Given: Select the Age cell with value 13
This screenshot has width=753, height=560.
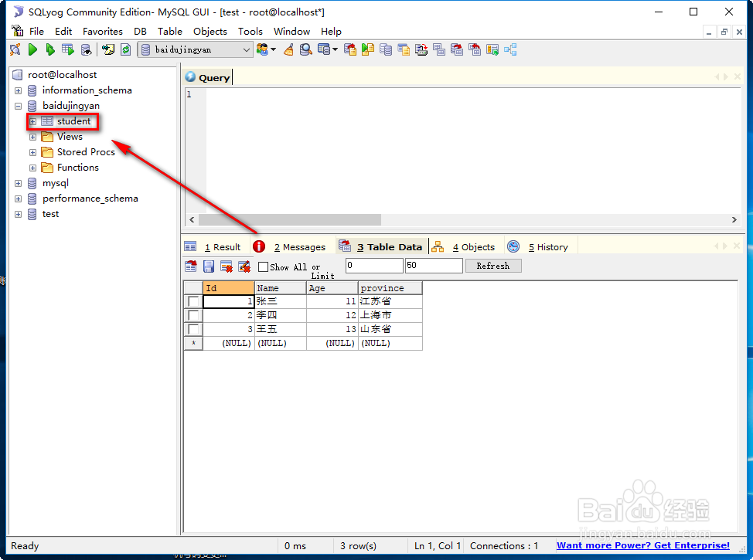Looking at the screenshot, I should tap(332, 329).
